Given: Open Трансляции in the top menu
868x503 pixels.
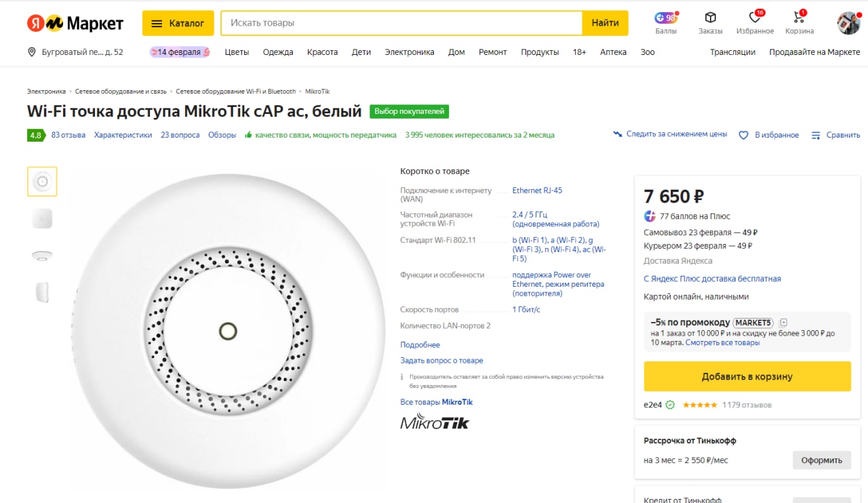Looking at the screenshot, I should click(x=732, y=52).
